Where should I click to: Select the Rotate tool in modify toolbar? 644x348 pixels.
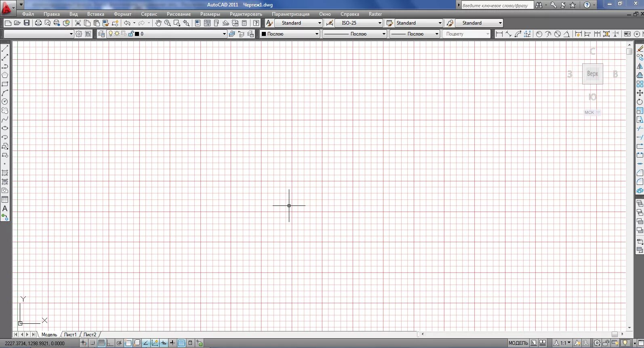coord(640,102)
